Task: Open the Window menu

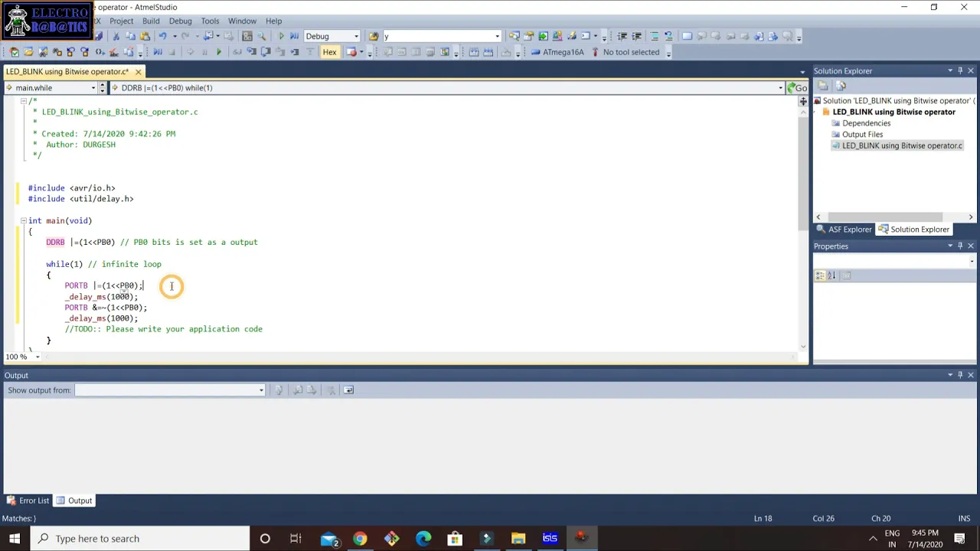Action: 242,21
